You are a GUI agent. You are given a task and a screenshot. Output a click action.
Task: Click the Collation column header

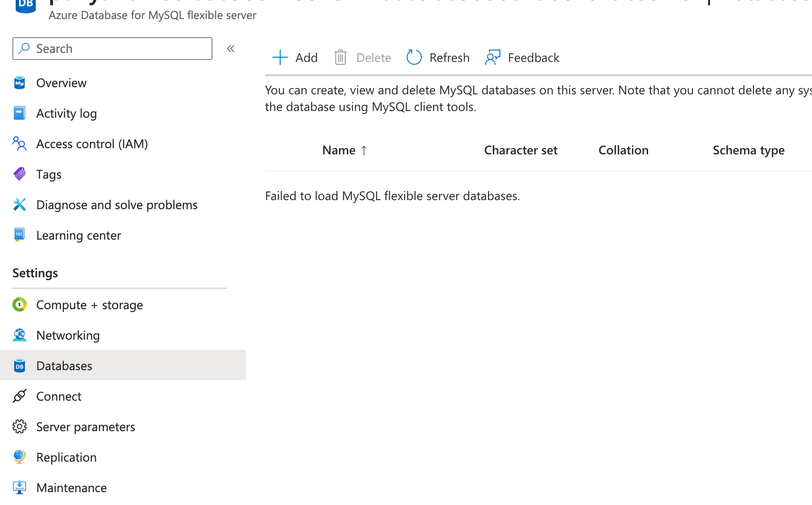623,150
